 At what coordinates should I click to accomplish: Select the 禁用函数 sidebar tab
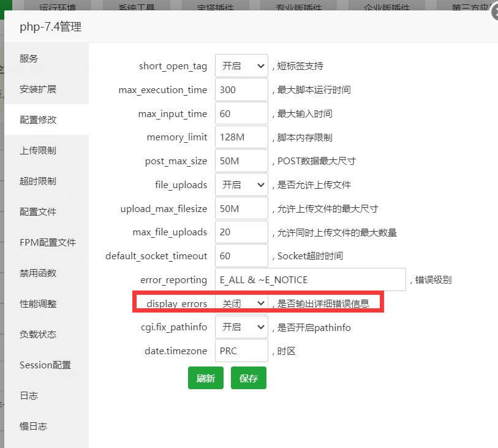[x=38, y=273]
